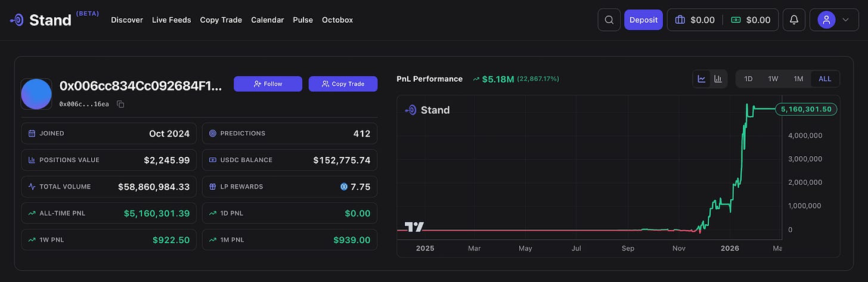
Task: Open Live Feeds page
Action: (x=172, y=20)
